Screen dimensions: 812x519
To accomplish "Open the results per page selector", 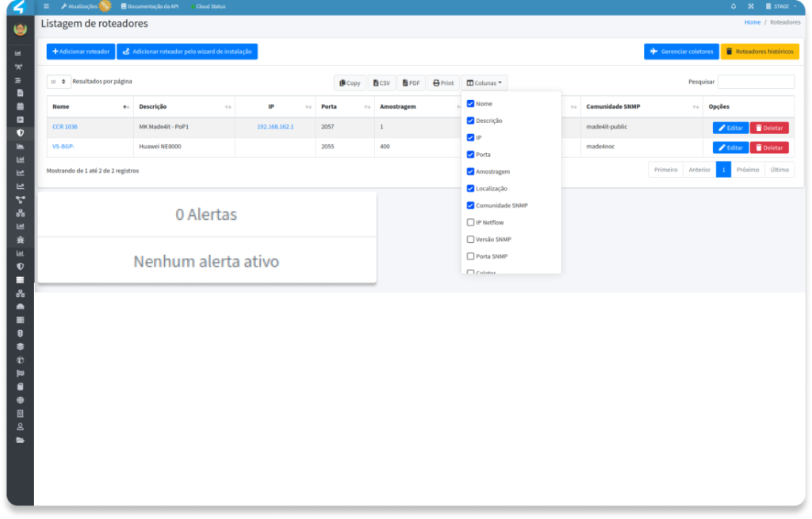I will point(59,82).
